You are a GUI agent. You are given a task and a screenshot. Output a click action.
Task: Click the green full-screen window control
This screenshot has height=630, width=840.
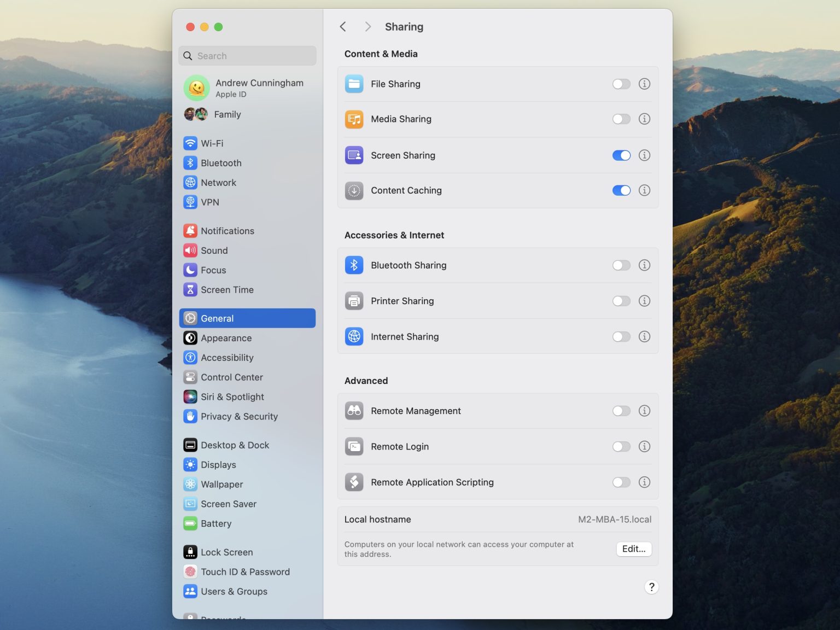(x=218, y=26)
